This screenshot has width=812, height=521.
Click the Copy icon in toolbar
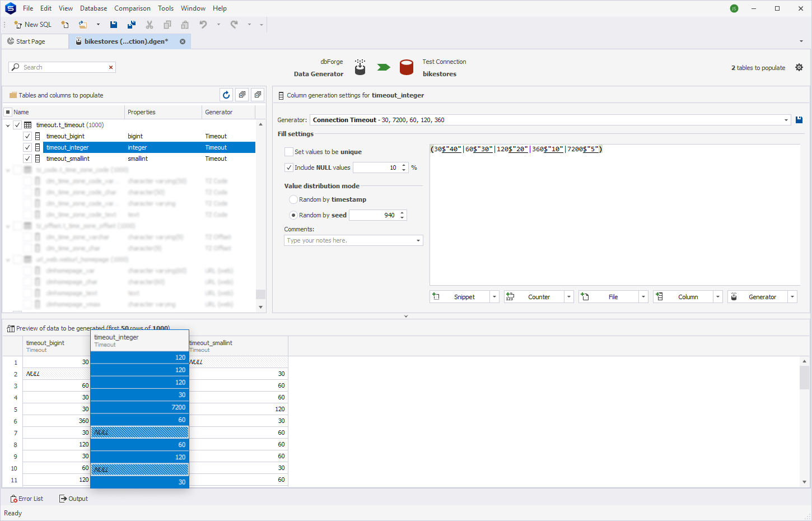(167, 25)
